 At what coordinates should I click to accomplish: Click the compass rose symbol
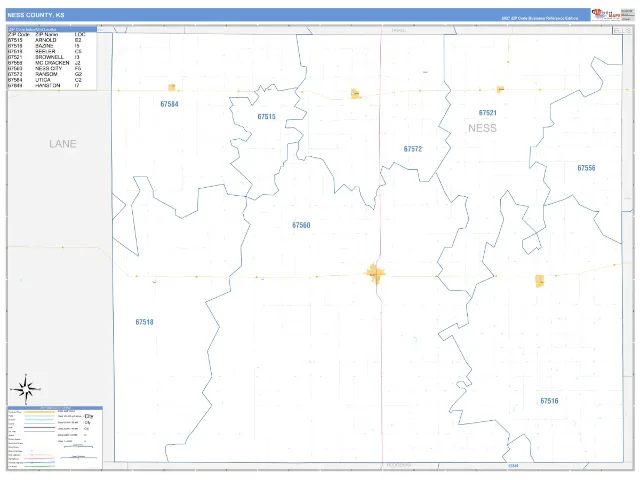(26, 389)
